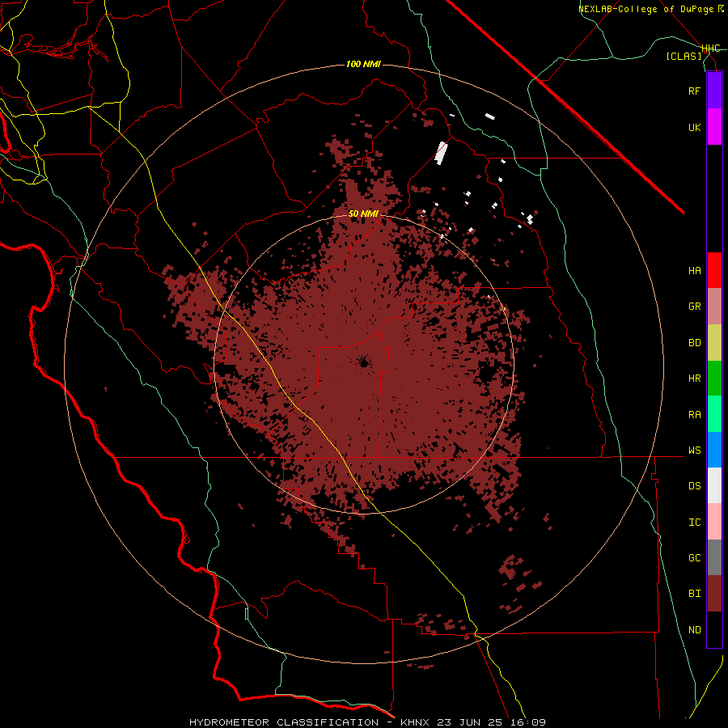Click the HHC product code label
The height and width of the screenshot is (728, 728).
point(710,49)
